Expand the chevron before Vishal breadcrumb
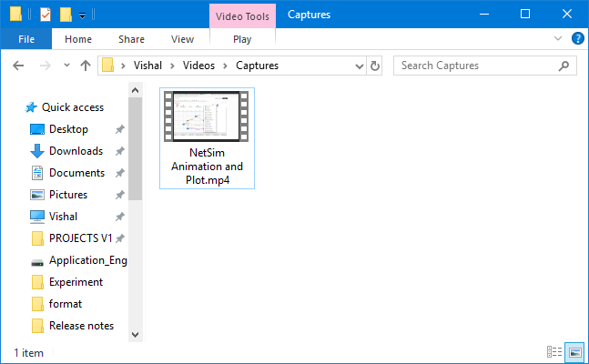The height and width of the screenshot is (364, 589). (x=123, y=66)
